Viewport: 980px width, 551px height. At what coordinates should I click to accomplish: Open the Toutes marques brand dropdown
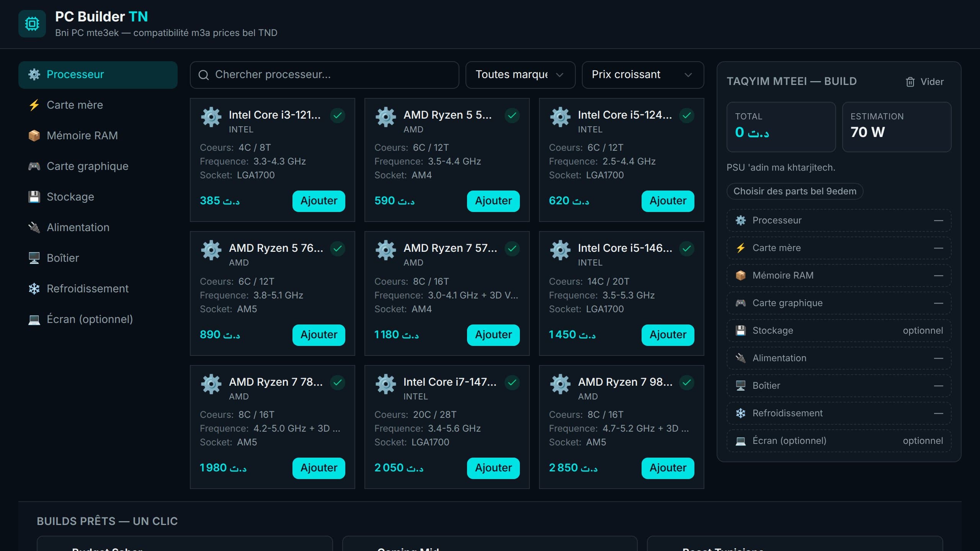(x=520, y=75)
